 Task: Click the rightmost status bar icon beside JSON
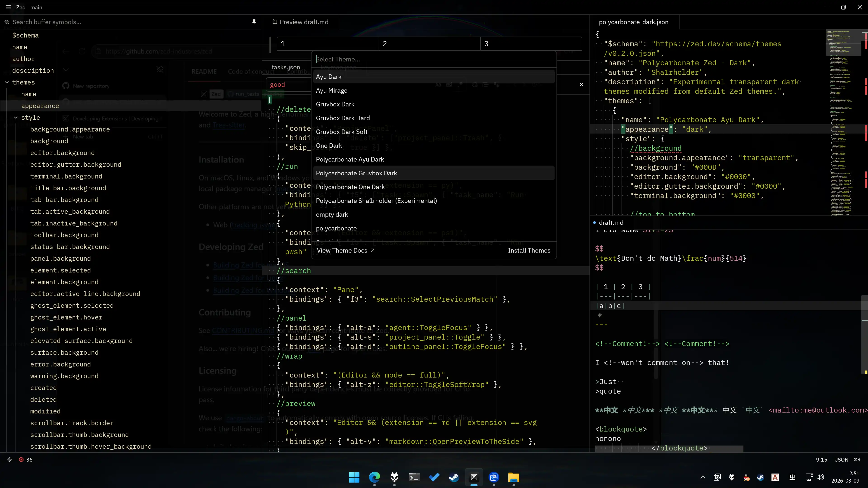[x=858, y=460]
